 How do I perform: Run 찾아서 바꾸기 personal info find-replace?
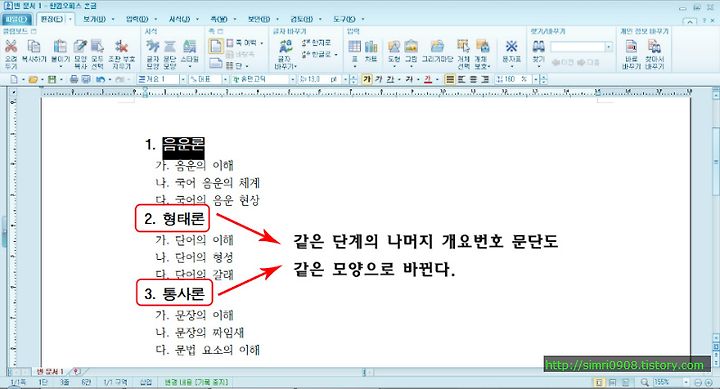click(x=654, y=46)
